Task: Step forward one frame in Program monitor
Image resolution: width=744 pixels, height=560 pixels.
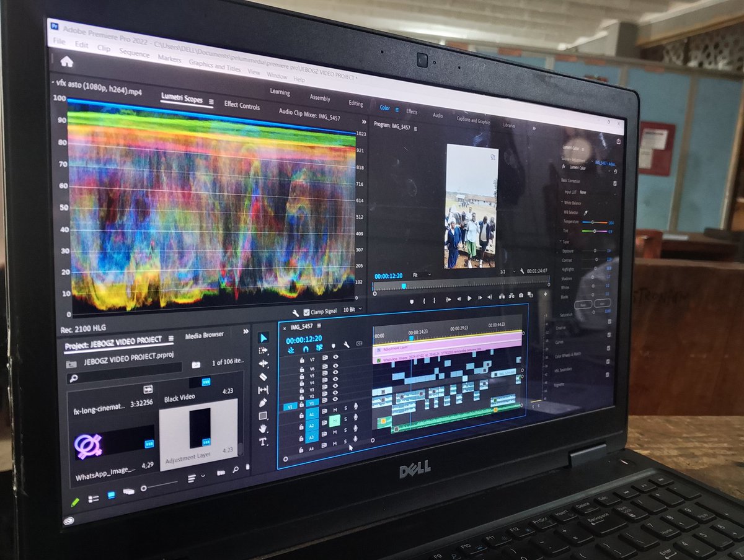Action: click(479, 297)
